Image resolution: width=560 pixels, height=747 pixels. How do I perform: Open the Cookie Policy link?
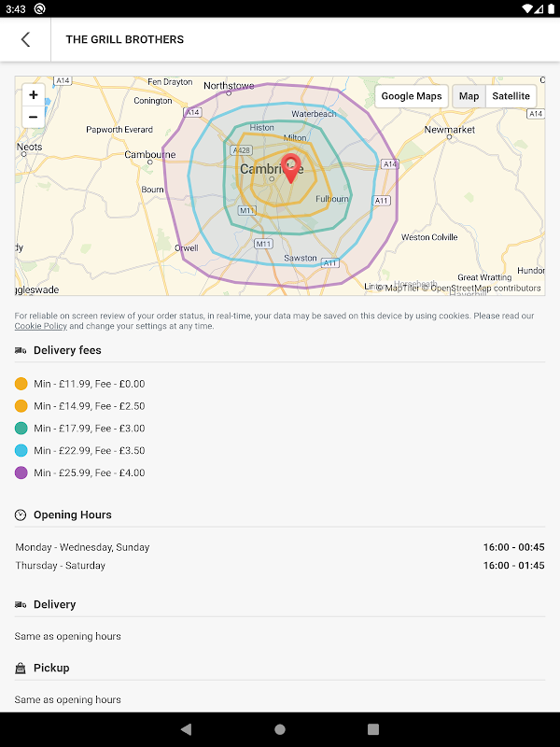click(40, 326)
